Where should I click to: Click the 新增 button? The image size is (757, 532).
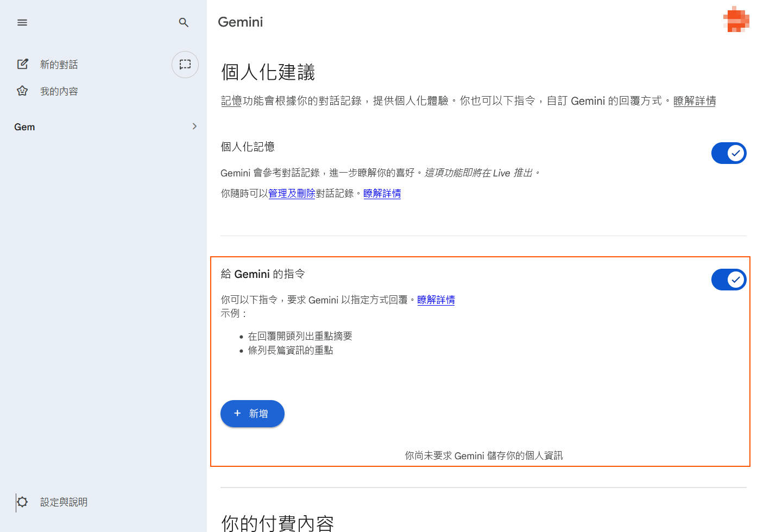tap(253, 414)
